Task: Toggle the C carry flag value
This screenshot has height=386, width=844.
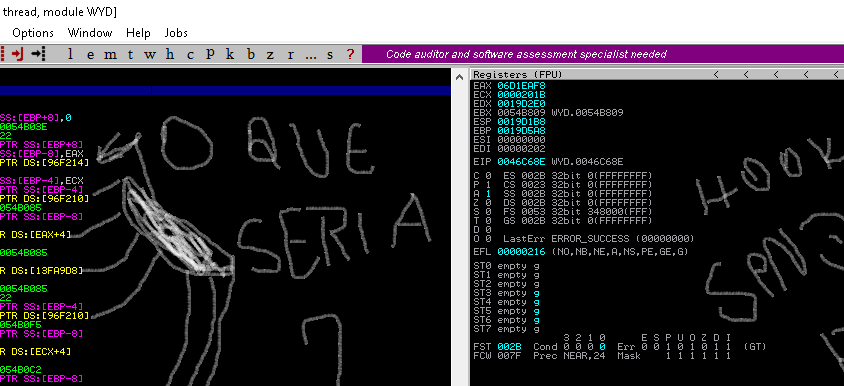Action: (488, 176)
